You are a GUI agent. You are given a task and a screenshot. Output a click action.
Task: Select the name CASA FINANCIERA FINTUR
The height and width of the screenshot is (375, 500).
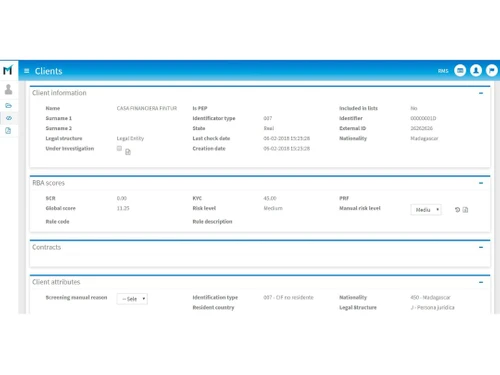click(x=147, y=108)
